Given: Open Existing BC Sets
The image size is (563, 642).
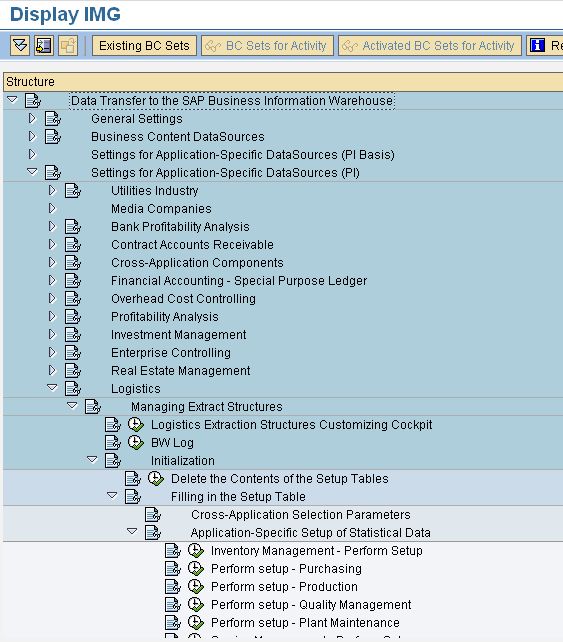Looking at the screenshot, I should tap(144, 45).
